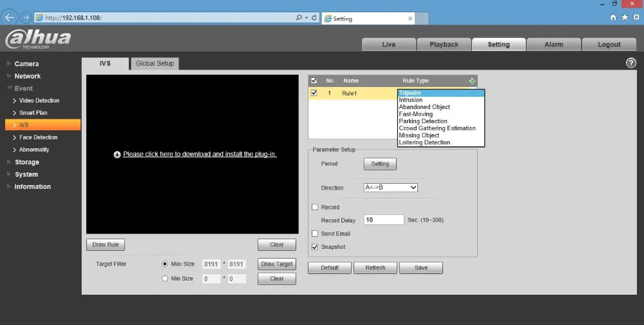Choose Loitering Detection rule type
The height and width of the screenshot is (325, 644).
pyautogui.click(x=441, y=143)
